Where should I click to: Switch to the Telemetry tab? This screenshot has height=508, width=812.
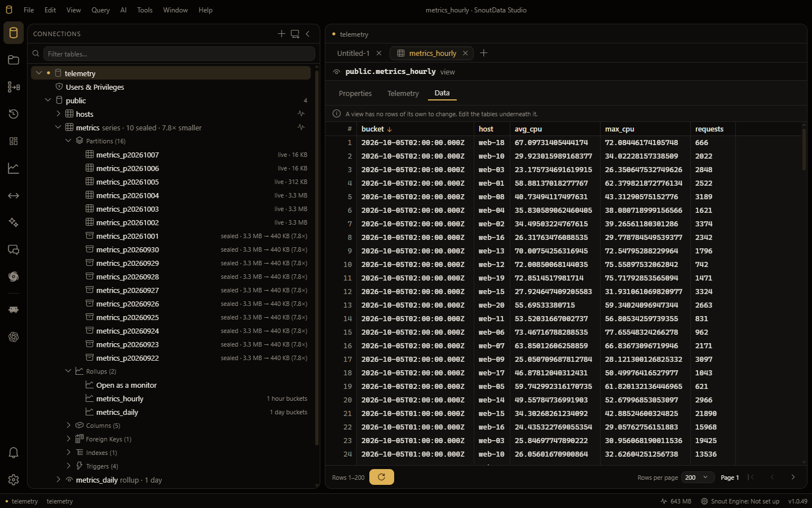[403, 93]
